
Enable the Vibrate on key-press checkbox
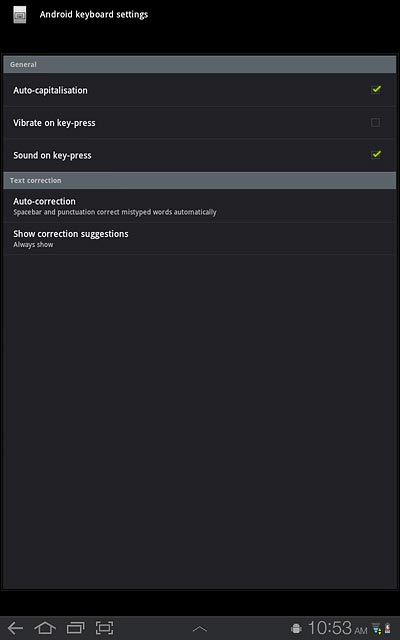(376, 122)
